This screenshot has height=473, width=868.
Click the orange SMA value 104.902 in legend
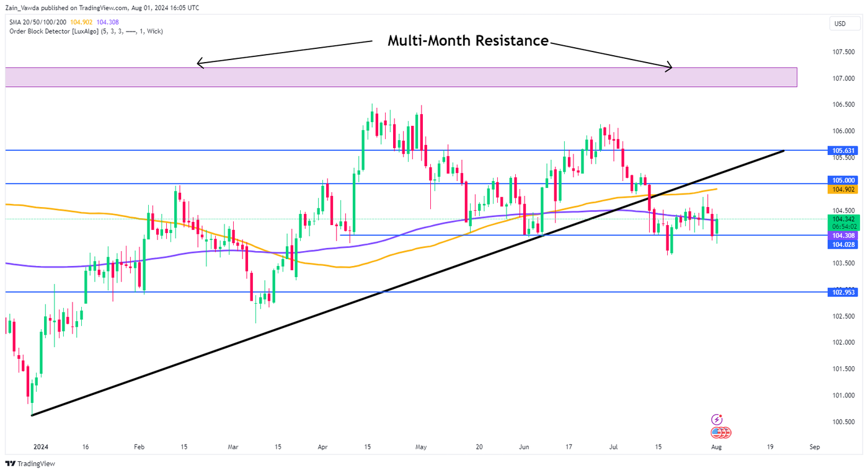point(81,23)
